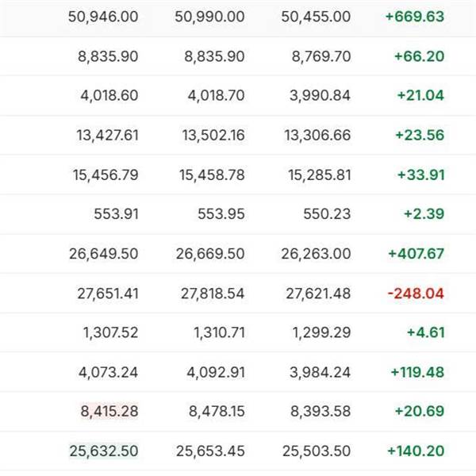
Task: Click the 15,456.79 price
Action: [104, 175]
